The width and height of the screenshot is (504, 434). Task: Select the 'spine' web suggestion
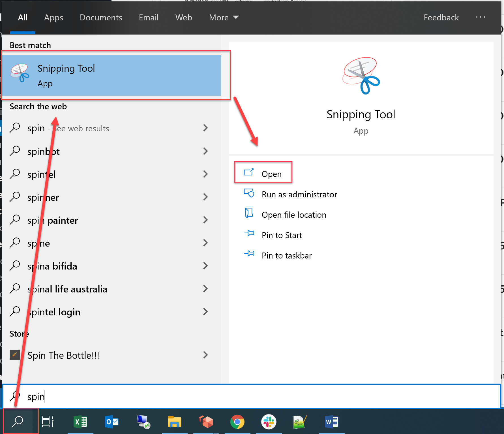coord(111,243)
